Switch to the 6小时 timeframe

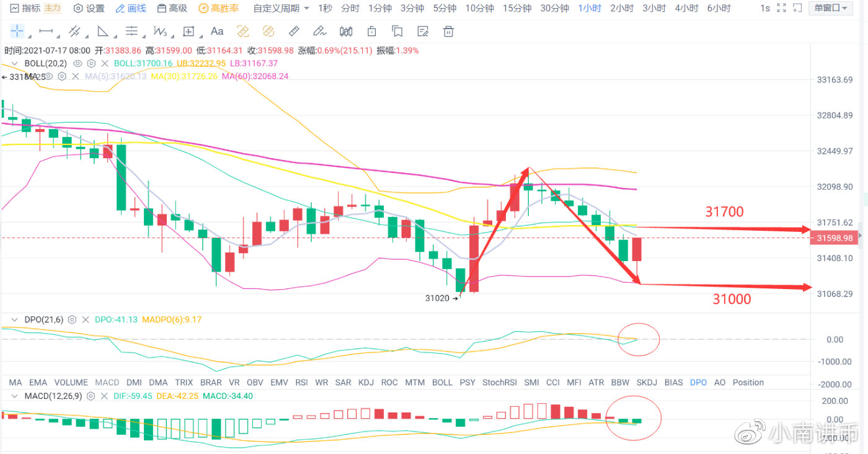[x=719, y=8]
